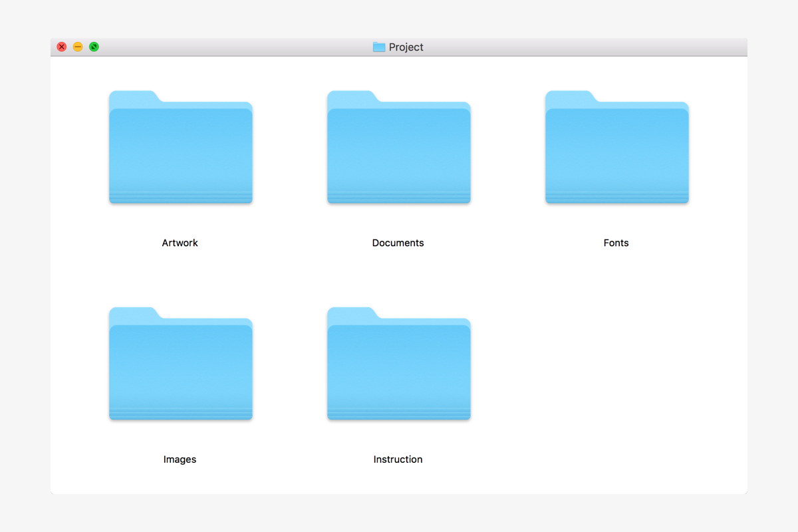Select the folder icon above the Artwork label
This screenshot has width=798, height=532.
tap(180, 146)
